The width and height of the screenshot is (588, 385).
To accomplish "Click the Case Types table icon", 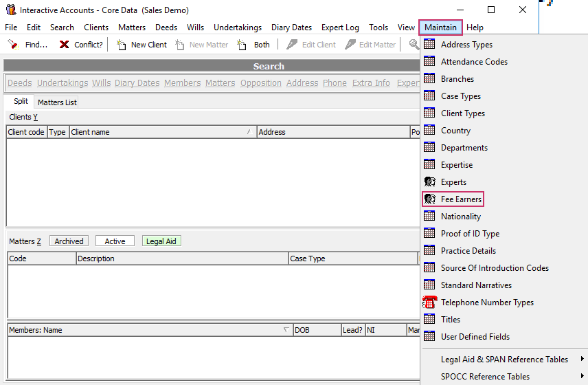I will pos(429,96).
